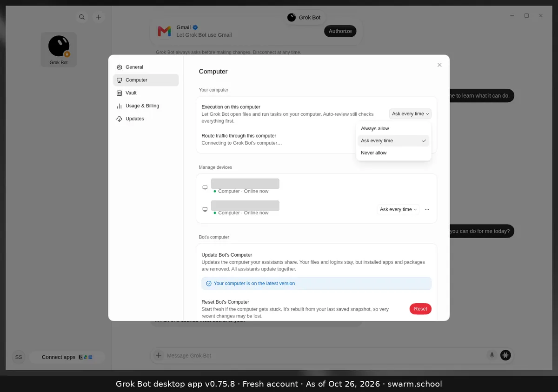
Task: Go to the Updates settings section
Action: point(146,119)
